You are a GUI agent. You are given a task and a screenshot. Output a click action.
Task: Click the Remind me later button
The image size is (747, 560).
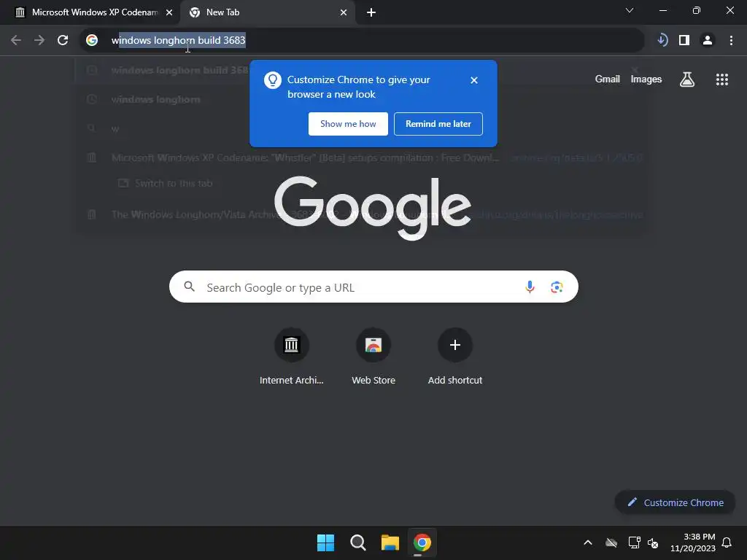click(x=438, y=124)
